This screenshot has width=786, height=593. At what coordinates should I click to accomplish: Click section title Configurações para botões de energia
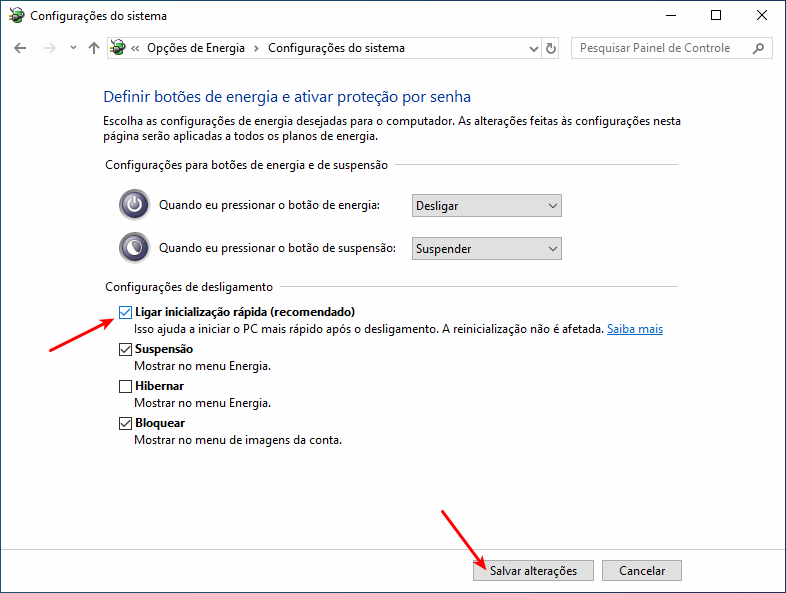246,165
